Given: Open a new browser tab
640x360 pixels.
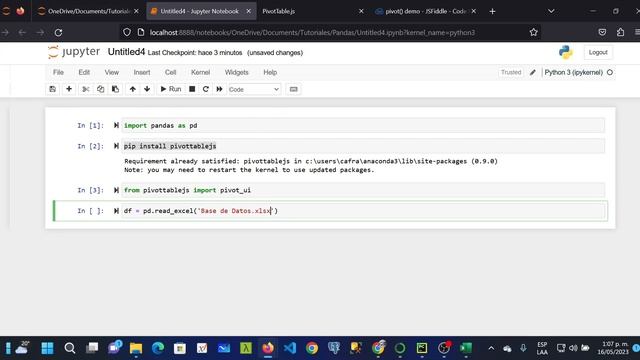Looking at the screenshot, I should [x=492, y=11].
